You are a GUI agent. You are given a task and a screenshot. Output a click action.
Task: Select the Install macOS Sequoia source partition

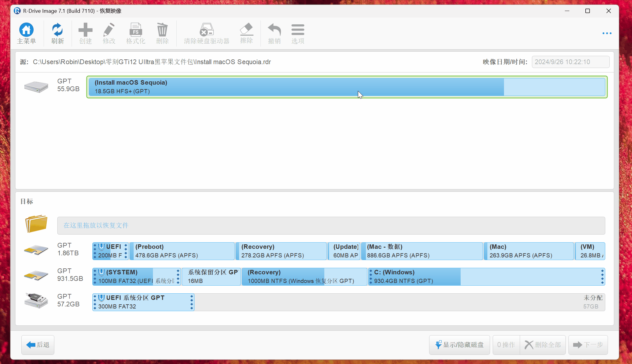(347, 87)
